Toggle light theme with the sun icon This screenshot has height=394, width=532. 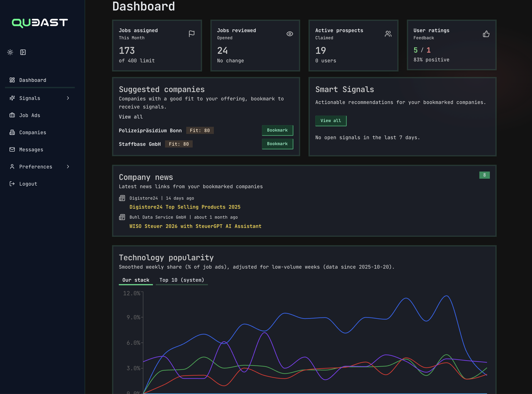pos(10,52)
